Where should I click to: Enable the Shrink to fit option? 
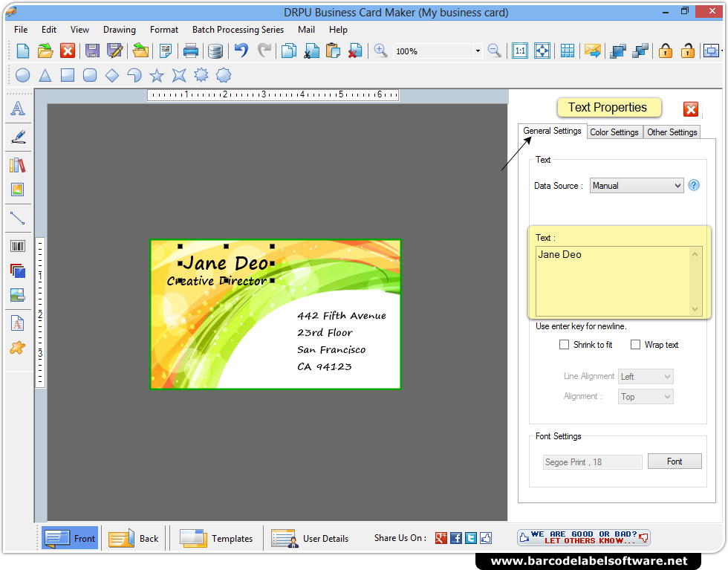(x=564, y=344)
